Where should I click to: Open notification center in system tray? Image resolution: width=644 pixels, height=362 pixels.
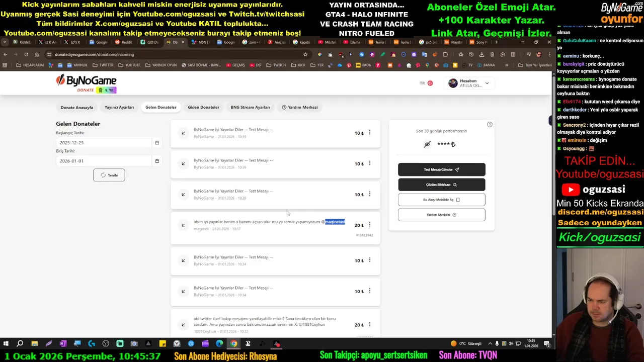pos(547,344)
